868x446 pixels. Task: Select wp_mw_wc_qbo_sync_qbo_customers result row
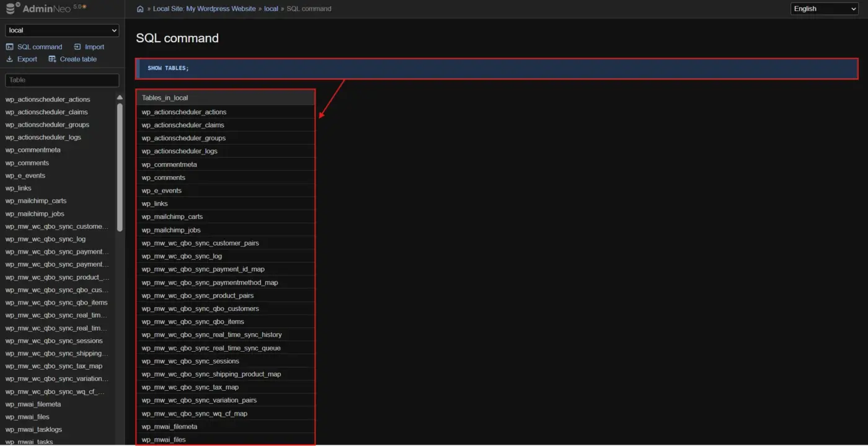[226, 309]
